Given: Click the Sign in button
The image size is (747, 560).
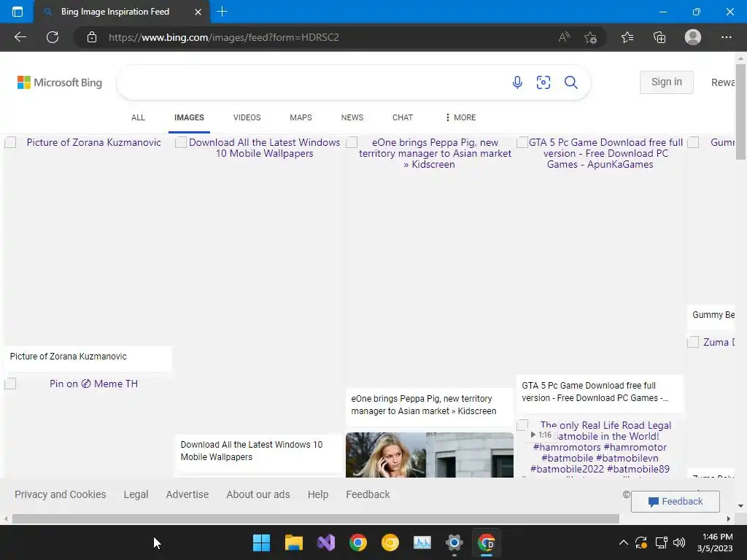Looking at the screenshot, I should (667, 82).
